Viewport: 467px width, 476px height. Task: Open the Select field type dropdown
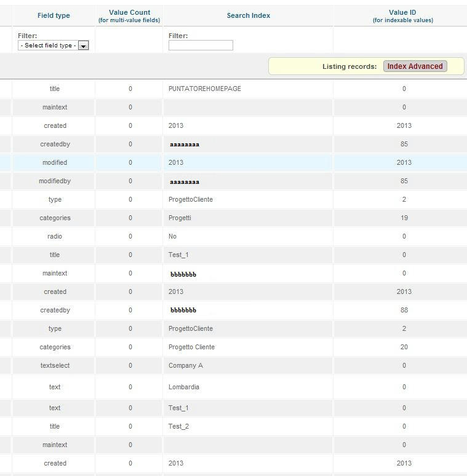click(53, 46)
